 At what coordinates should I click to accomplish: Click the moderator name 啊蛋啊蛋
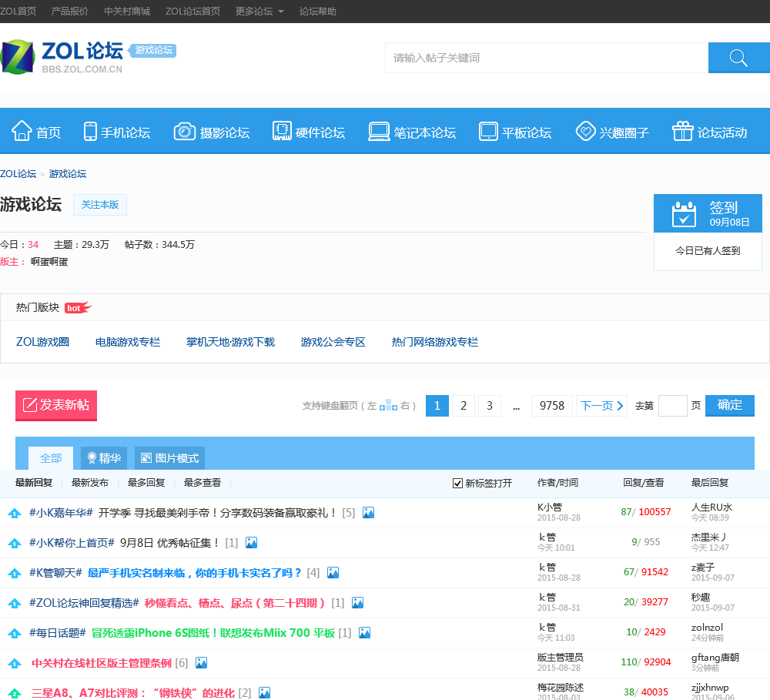49,262
